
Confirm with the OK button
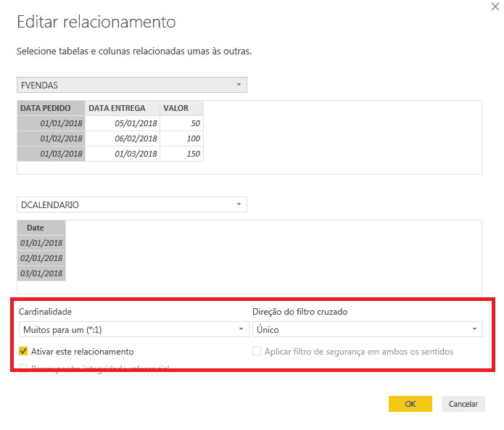click(x=410, y=404)
